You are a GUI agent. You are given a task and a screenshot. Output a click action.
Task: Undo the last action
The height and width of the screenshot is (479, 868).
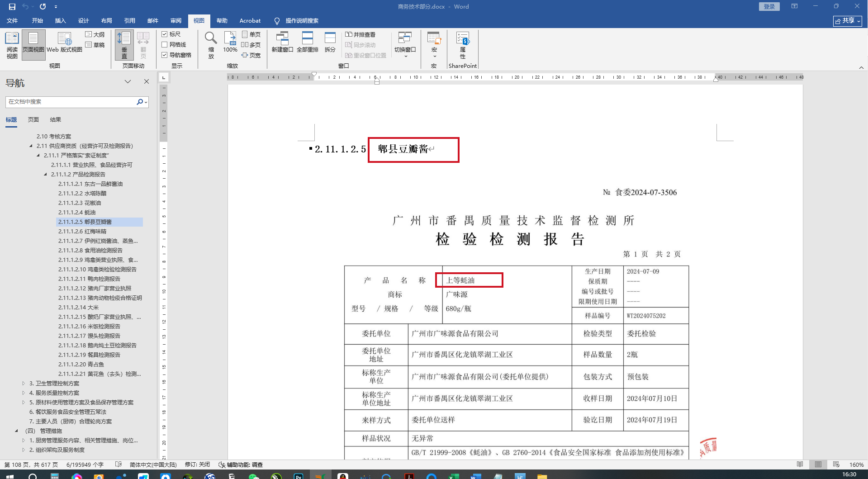pyautogui.click(x=25, y=7)
